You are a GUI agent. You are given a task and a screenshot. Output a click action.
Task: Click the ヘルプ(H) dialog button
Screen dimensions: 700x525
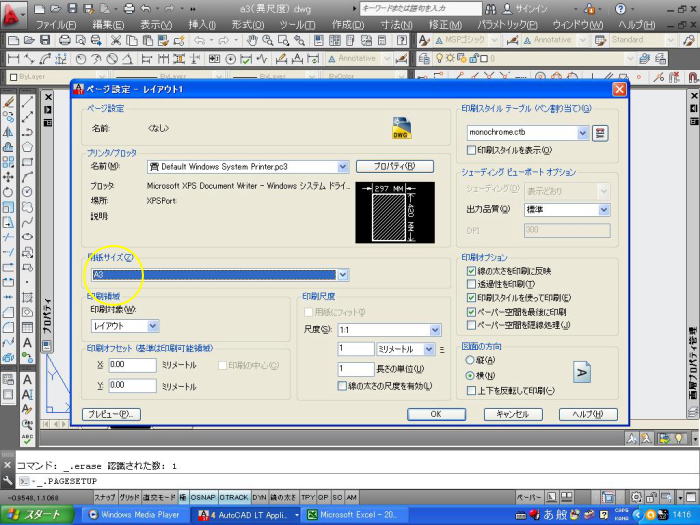tap(588, 414)
